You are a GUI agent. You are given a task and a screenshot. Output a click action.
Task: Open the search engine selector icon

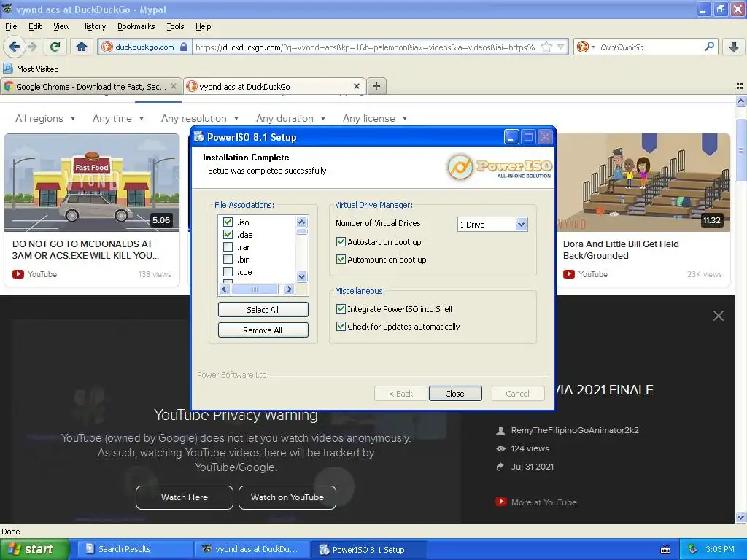click(586, 47)
